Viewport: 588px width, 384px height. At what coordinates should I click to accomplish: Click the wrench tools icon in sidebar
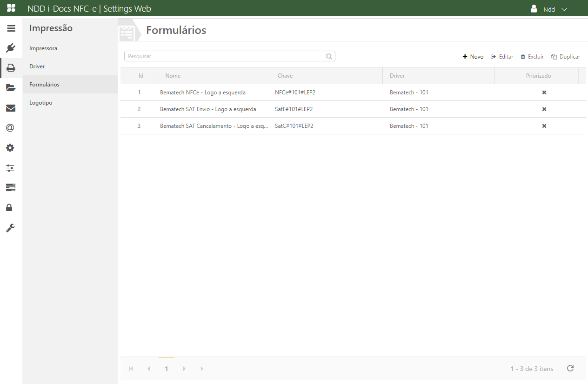pyautogui.click(x=10, y=228)
